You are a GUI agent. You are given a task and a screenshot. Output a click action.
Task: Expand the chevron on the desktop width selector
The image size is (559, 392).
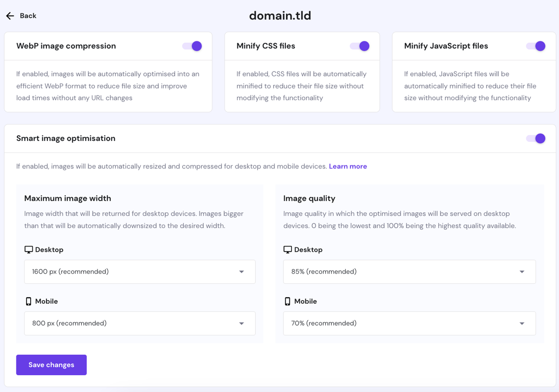241,272
